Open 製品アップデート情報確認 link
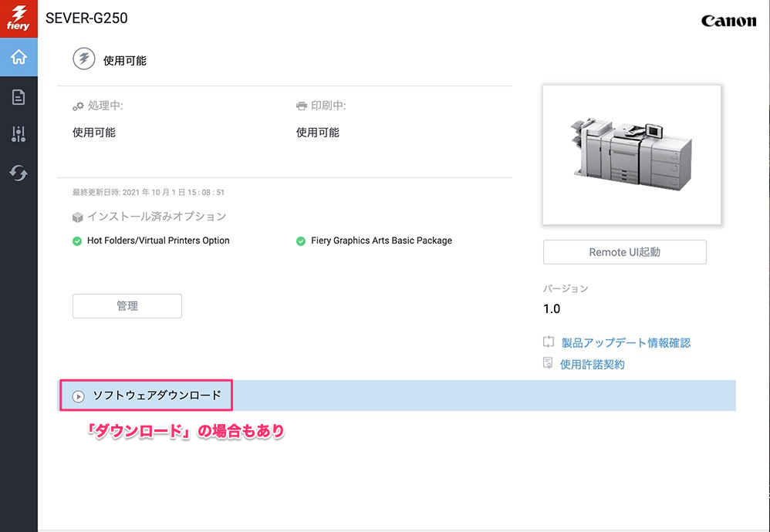Viewport: 770px width, 532px height. click(626, 342)
